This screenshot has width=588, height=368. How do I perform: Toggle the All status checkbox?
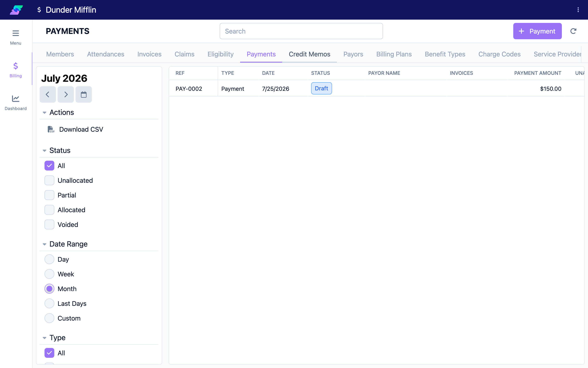click(49, 166)
